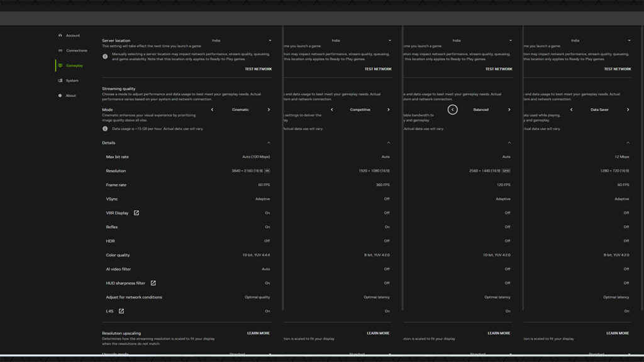The width and height of the screenshot is (644, 362).
Task: Click next mode arrow right of Cinematic
Action: 269,110
